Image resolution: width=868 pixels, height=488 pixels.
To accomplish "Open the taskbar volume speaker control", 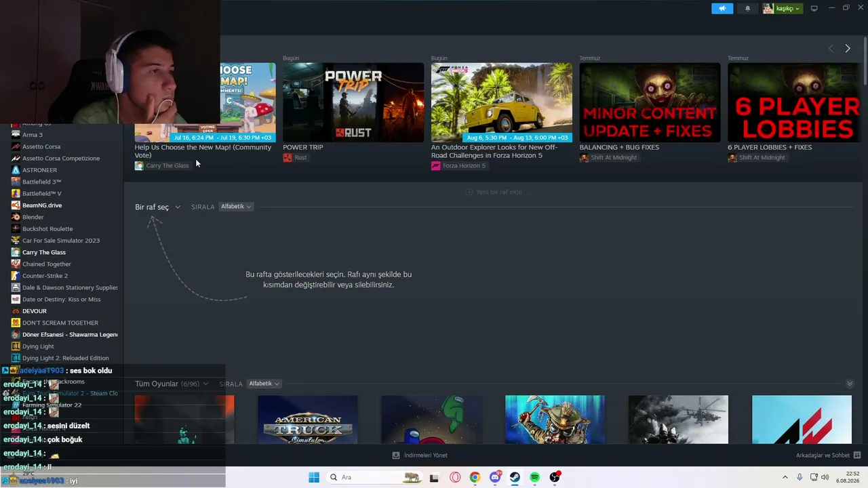I will tap(825, 477).
